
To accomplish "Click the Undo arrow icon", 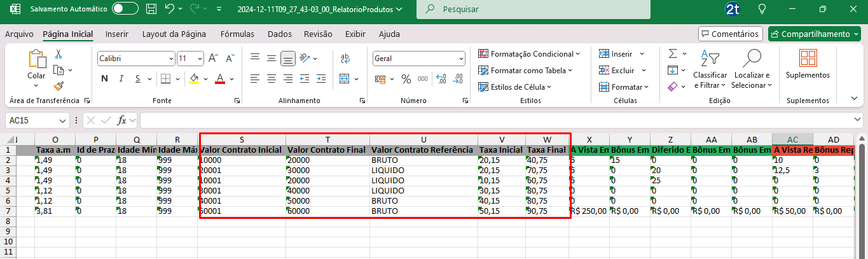I will coord(169,10).
